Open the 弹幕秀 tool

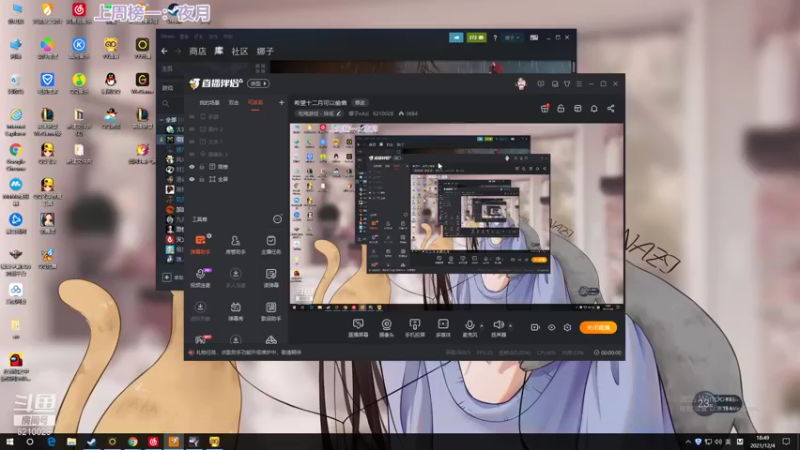pyautogui.click(x=235, y=311)
